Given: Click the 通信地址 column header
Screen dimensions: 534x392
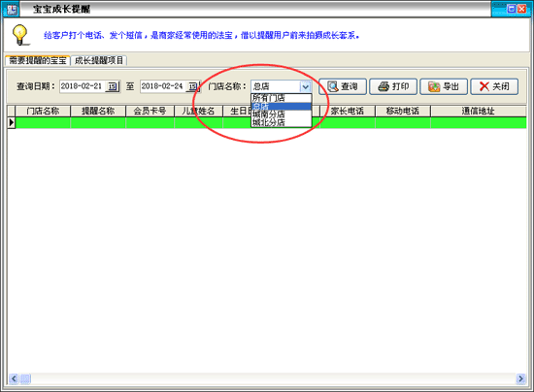Looking at the screenshot, I should pos(478,111).
